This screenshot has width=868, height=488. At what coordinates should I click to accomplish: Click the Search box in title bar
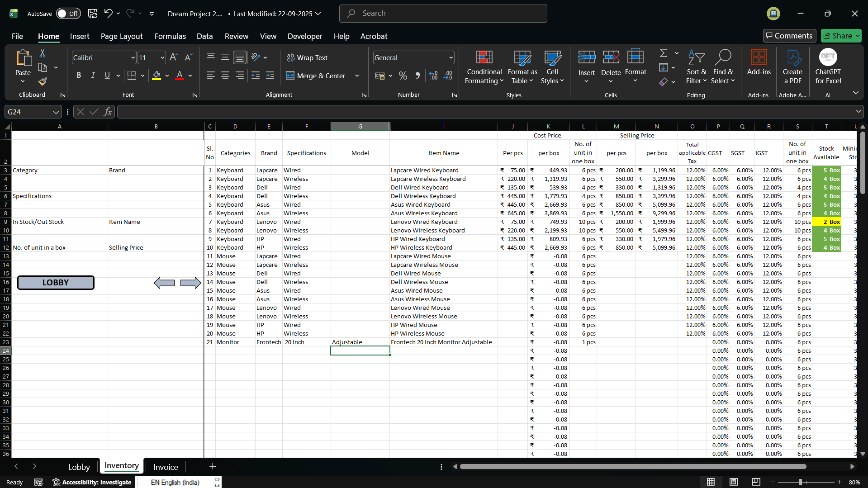[x=443, y=14]
